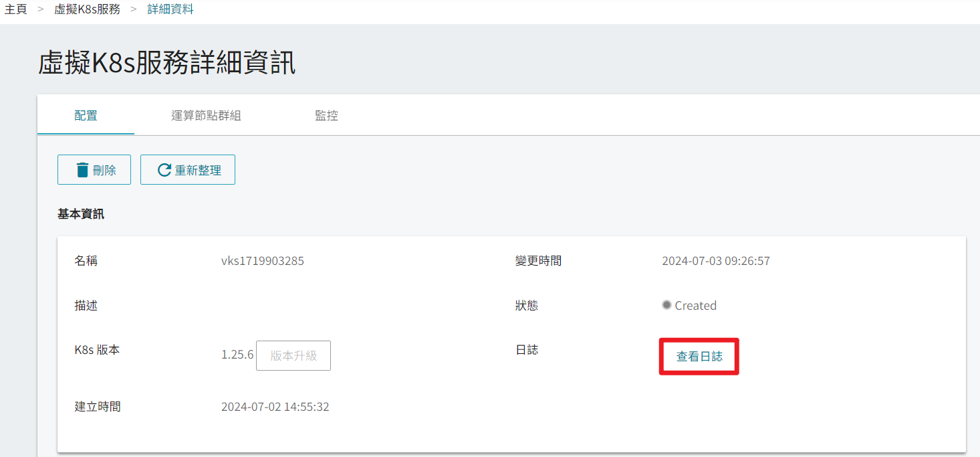Open the 查看日誌 log link
The image size is (980, 457).
(699, 357)
